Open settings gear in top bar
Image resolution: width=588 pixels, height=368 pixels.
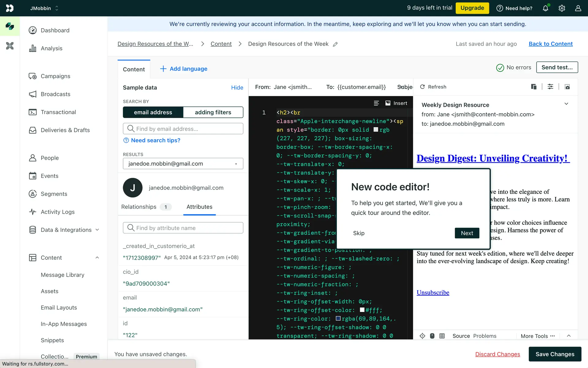click(x=562, y=8)
